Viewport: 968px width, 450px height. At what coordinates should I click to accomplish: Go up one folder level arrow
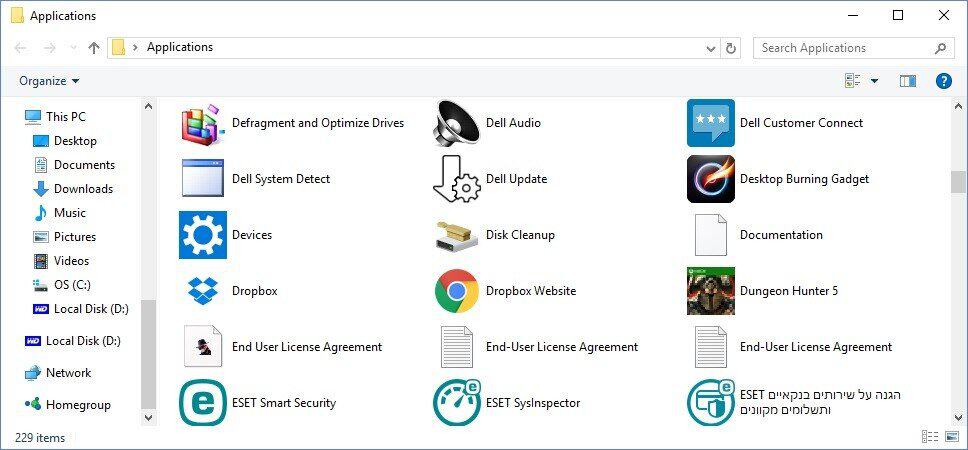pos(94,48)
